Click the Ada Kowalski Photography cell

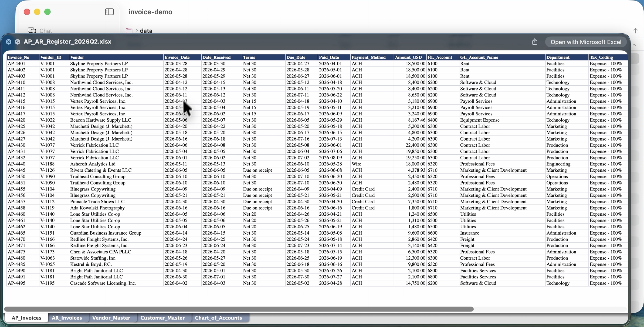tap(116, 208)
